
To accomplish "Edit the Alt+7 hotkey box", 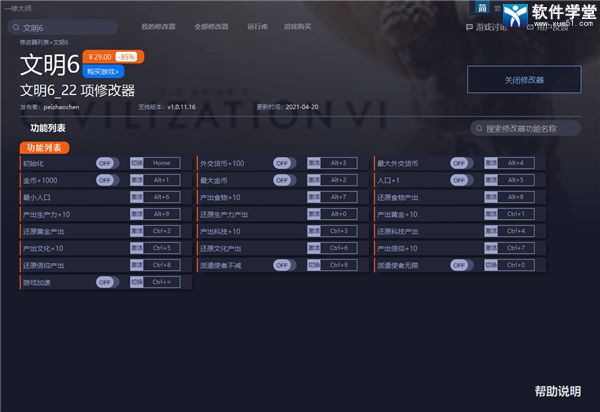I will click(339, 197).
